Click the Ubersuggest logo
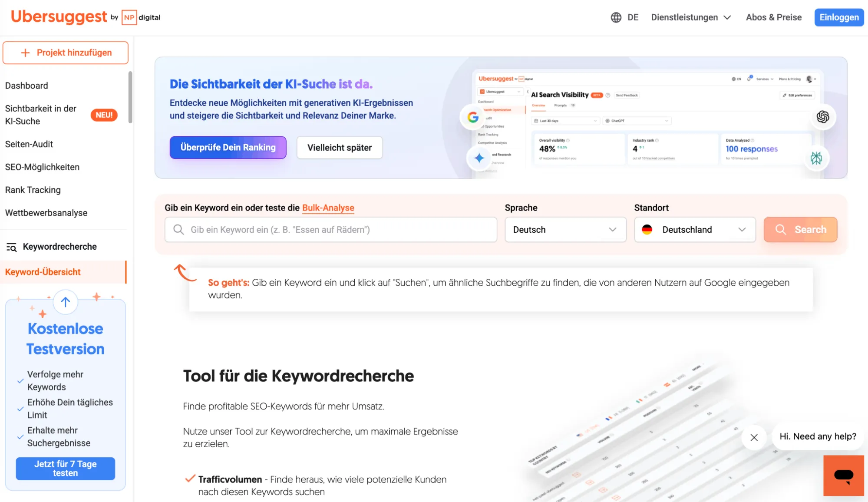The height and width of the screenshot is (502, 868). (x=60, y=17)
